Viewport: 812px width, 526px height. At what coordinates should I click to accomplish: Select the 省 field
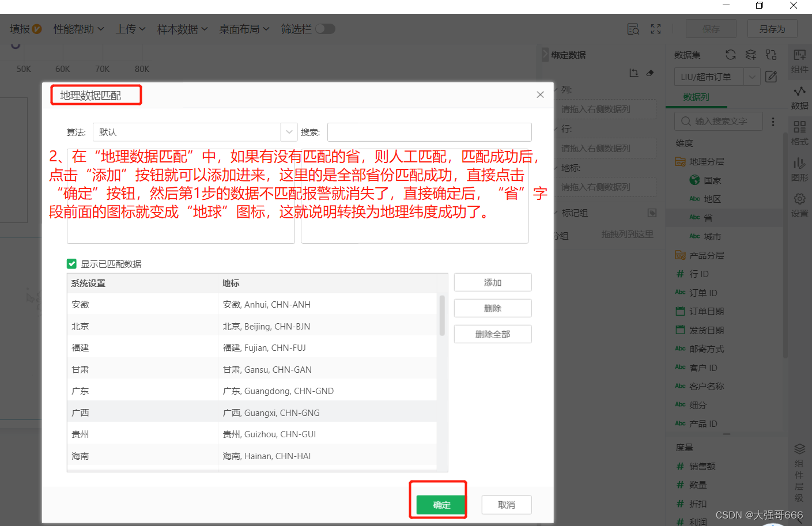click(x=724, y=218)
